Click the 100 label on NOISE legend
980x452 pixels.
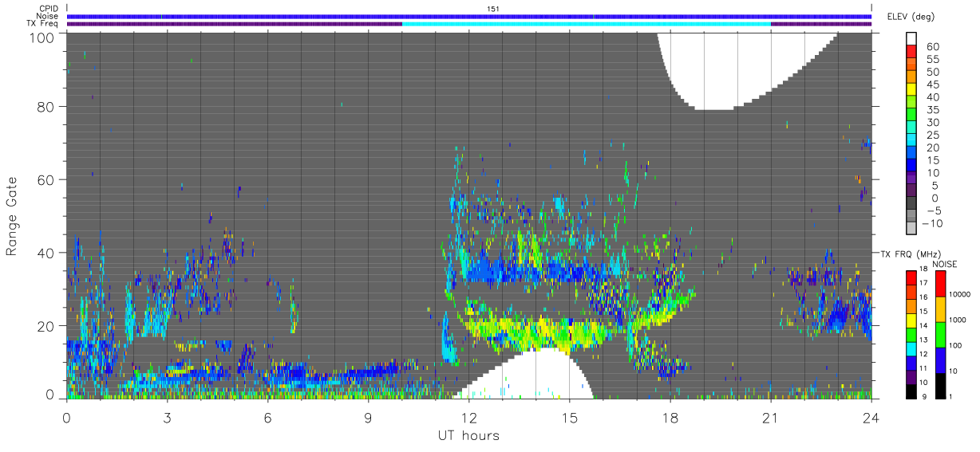956,345
